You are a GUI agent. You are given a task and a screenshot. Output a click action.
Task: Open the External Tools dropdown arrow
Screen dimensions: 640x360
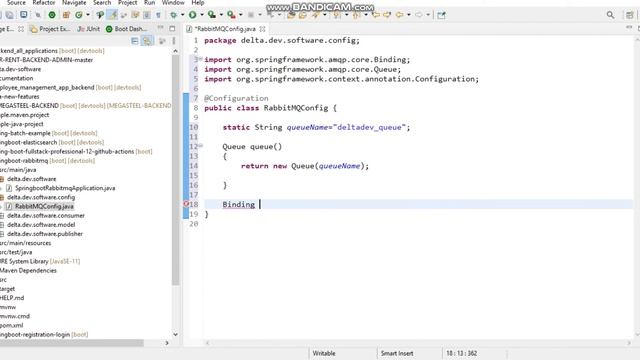240,15
